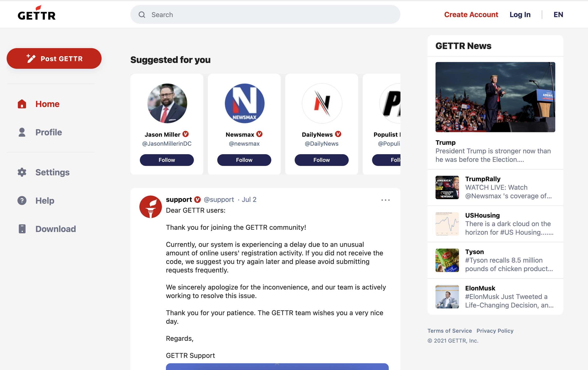This screenshot has width=588, height=370.
Task: Open the EN language selector
Action: (x=558, y=15)
